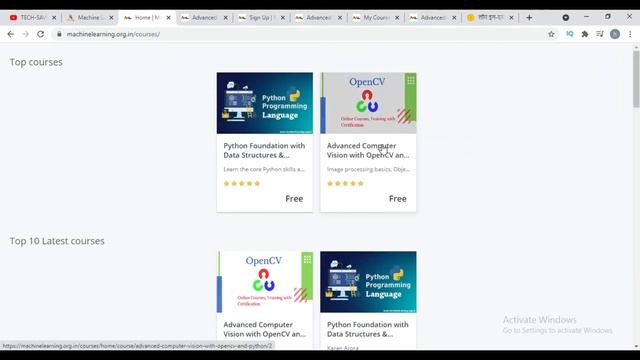This screenshot has height=360, width=640.
Task: Click Free price on Python Foundation card
Action: pos(294,199)
